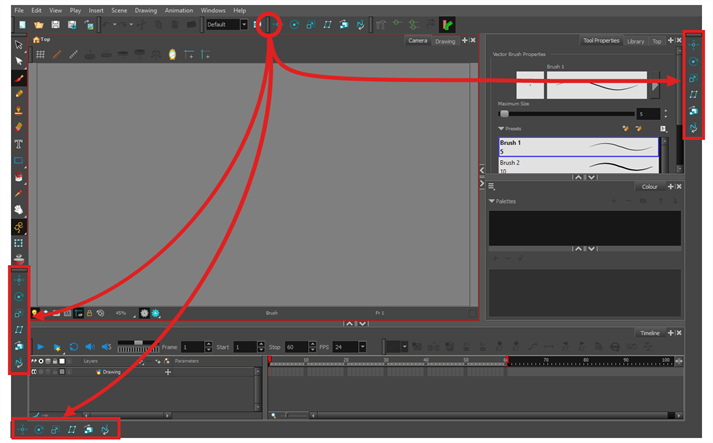Click the Save scene icon
The width and height of the screenshot is (713, 443).
coord(56,24)
